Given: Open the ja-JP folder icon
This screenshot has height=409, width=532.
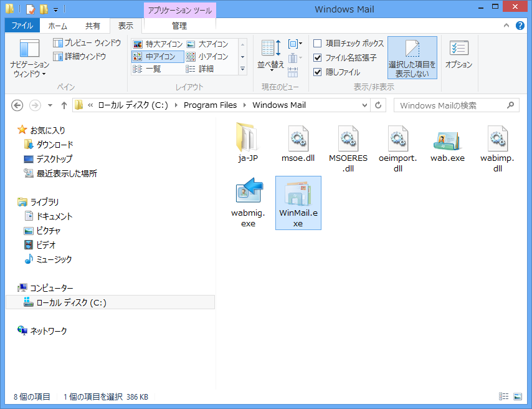Looking at the screenshot, I should [248, 138].
